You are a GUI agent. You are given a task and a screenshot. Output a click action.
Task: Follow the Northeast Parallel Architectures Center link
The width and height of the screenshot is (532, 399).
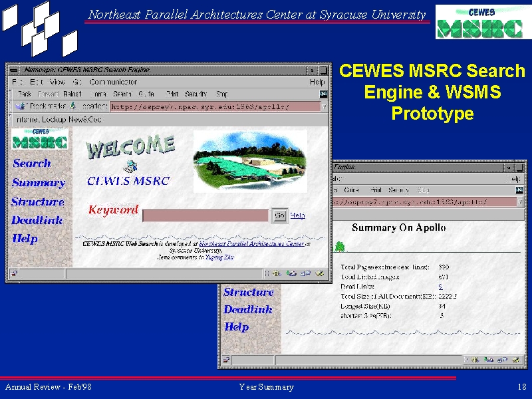pos(252,243)
